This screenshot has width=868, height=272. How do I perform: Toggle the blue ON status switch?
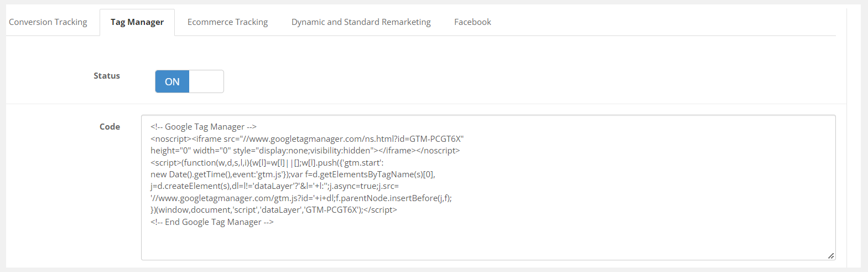click(x=172, y=81)
